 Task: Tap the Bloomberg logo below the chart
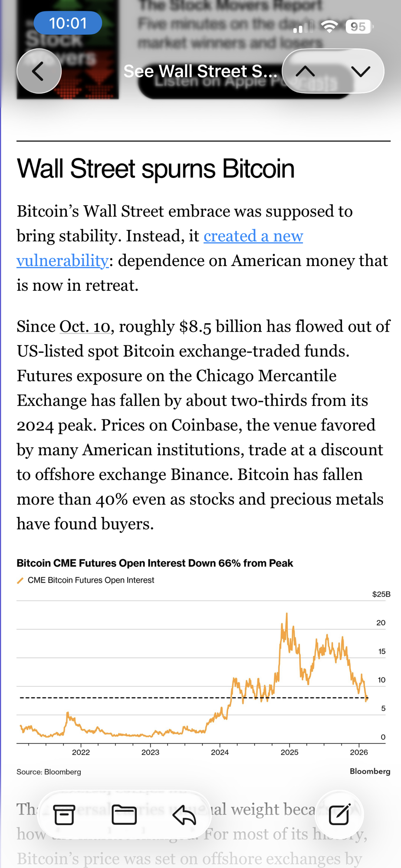pyautogui.click(x=370, y=771)
